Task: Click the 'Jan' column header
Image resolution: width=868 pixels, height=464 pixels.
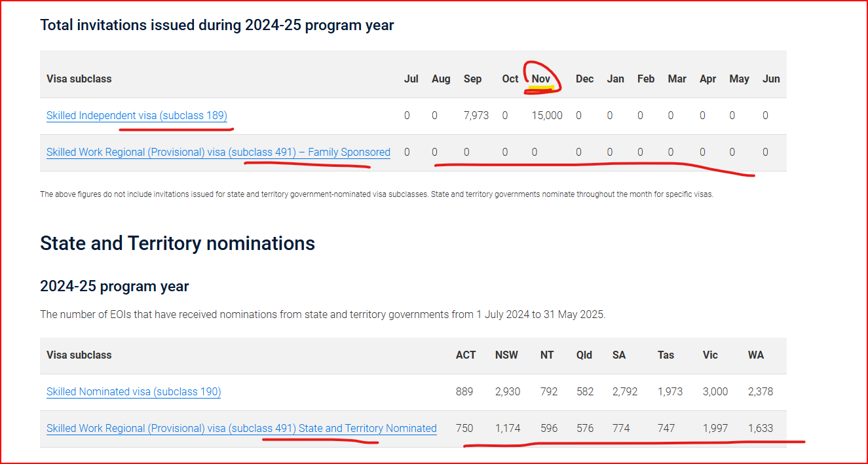Action: [x=616, y=79]
